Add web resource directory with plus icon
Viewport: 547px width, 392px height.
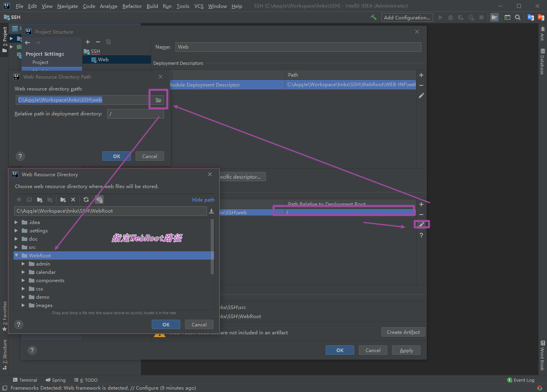click(x=421, y=204)
